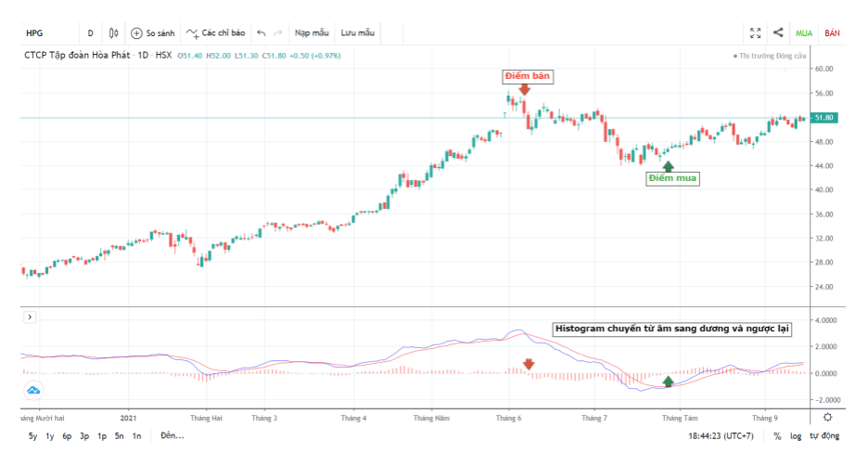Toggle the % percent scale
This screenshot has height=466, width=868.
pos(777,436)
